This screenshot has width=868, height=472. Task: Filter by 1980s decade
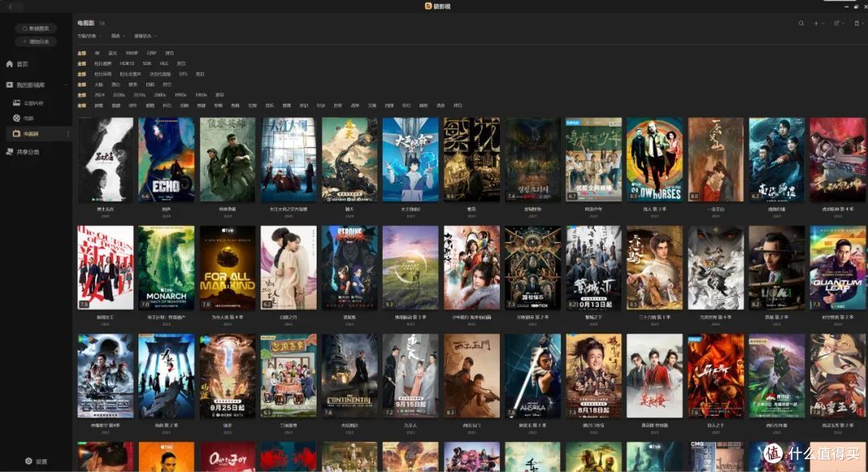[x=201, y=96]
